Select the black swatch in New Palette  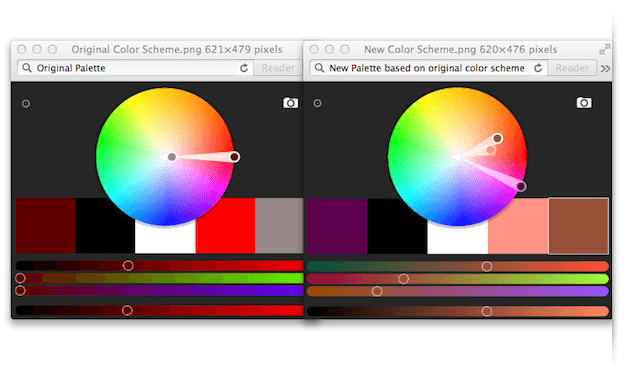tap(397, 226)
